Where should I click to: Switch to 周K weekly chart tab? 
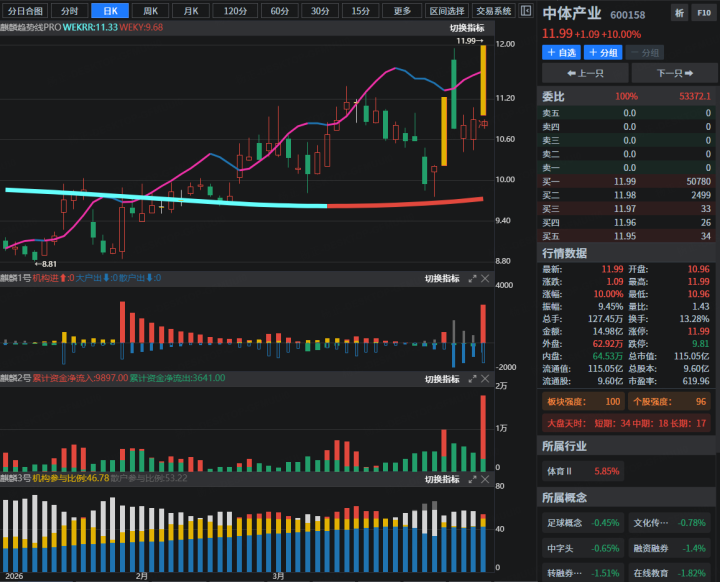pos(150,11)
